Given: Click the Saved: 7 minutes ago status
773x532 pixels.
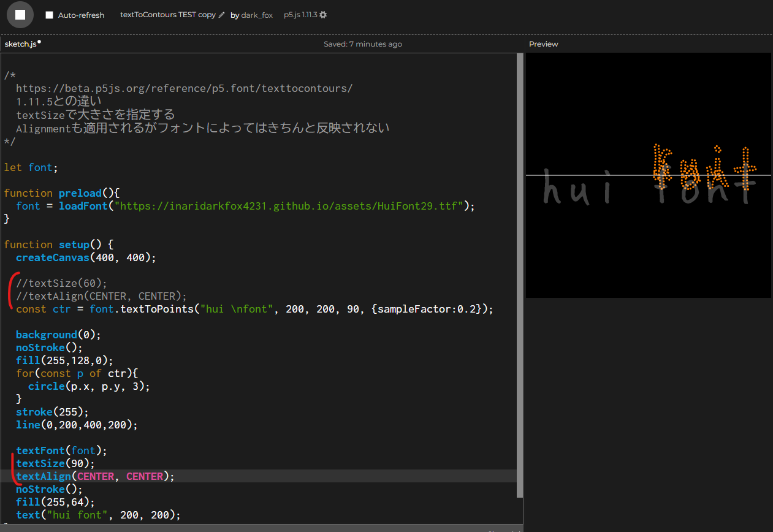Looking at the screenshot, I should point(363,44).
